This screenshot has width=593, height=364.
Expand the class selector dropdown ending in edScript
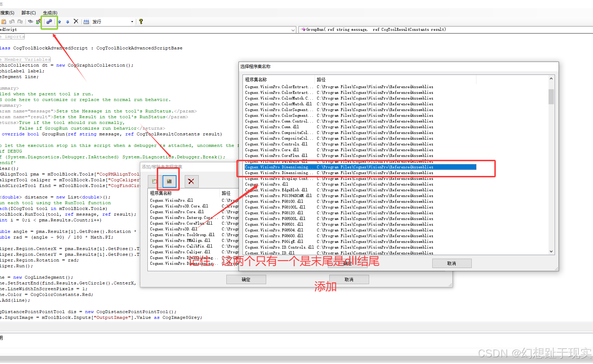pos(293,30)
